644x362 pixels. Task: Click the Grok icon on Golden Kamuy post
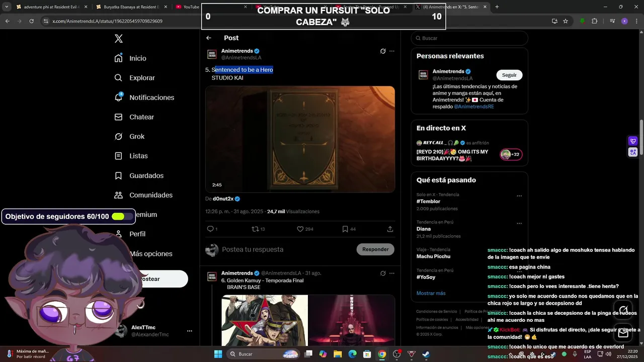(383, 274)
